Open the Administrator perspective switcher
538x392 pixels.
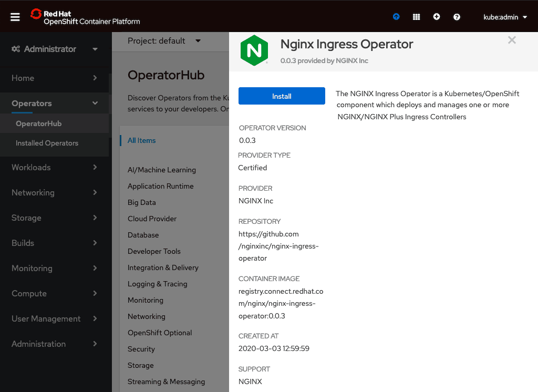coord(55,49)
